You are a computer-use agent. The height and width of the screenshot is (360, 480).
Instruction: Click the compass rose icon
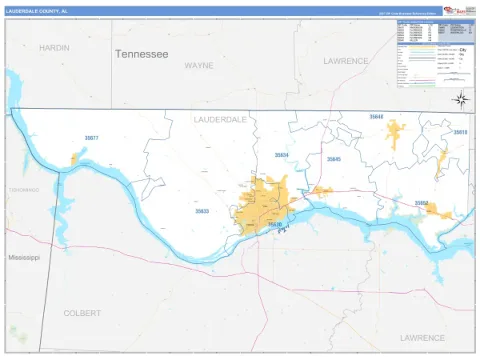tap(461, 99)
